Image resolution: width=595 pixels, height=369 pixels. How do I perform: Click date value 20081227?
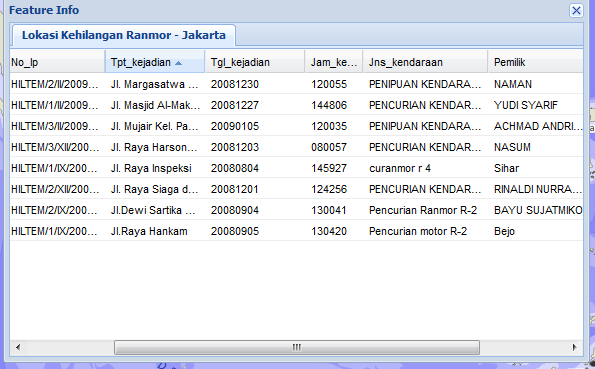235,105
